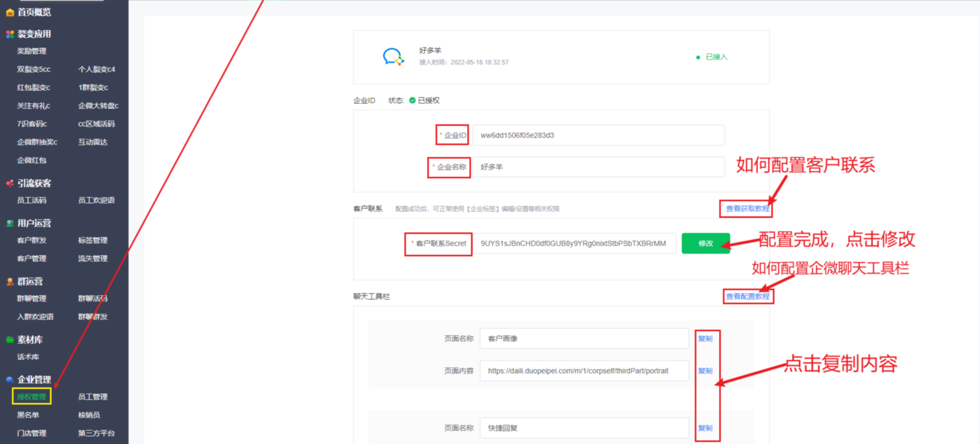The width and height of the screenshot is (980, 444).
Task: Click the green check icon next to 已授权
Action: pyautogui.click(x=412, y=100)
